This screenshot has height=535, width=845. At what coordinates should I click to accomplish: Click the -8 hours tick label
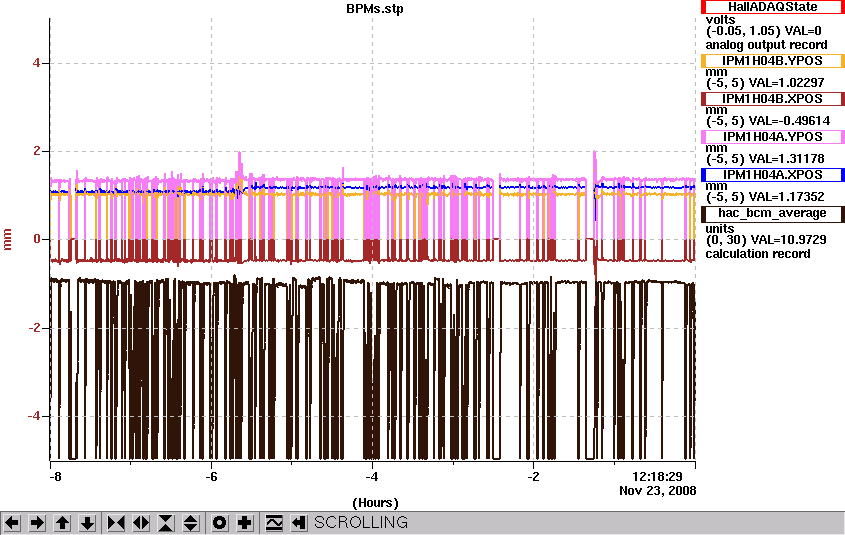click(x=55, y=477)
